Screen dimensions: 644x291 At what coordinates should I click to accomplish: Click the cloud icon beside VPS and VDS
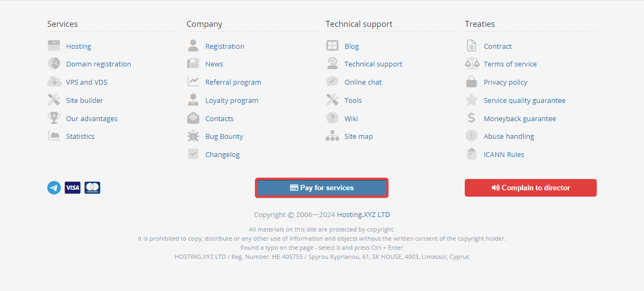[54, 82]
